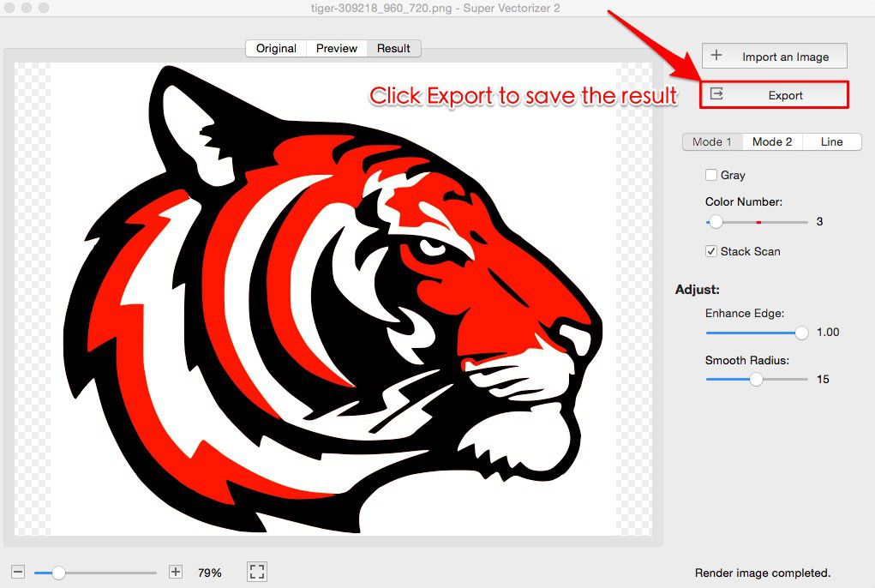This screenshot has height=588, width=875.
Task: Adjust the Enhance Edge slider
Action: [801, 333]
